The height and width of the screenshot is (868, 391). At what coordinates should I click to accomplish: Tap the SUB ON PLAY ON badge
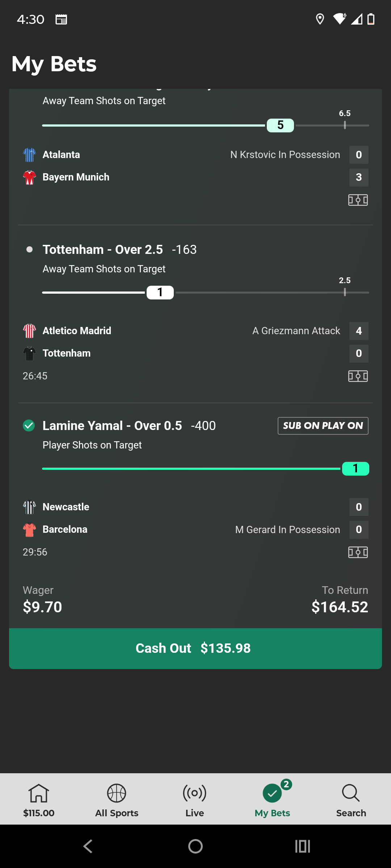(x=323, y=426)
